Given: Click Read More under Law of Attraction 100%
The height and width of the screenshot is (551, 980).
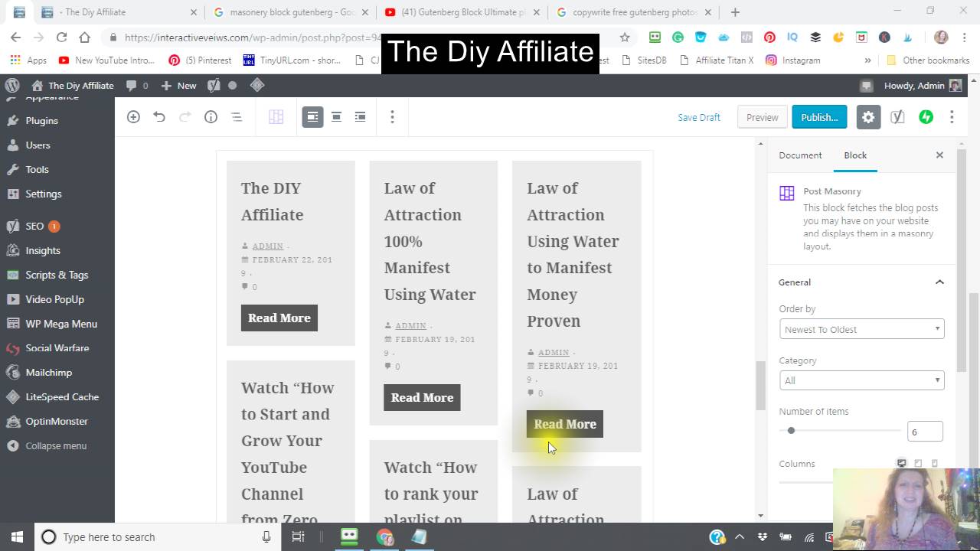Looking at the screenshot, I should click(422, 398).
